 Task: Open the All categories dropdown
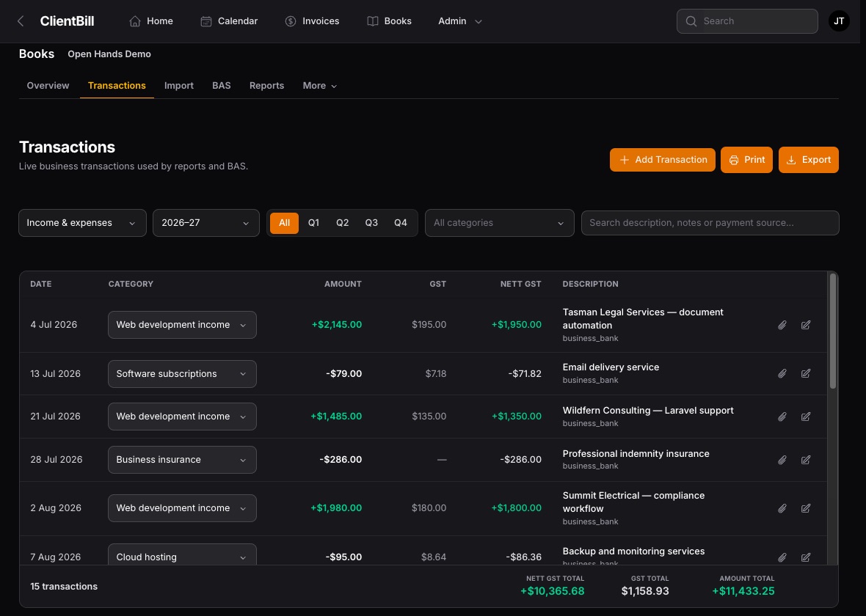click(x=499, y=223)
